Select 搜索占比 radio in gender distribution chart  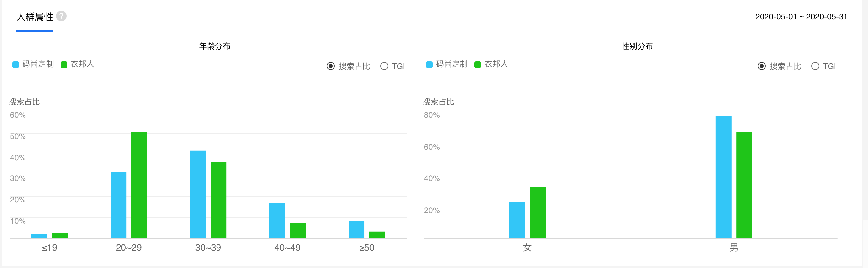[761, 66]
